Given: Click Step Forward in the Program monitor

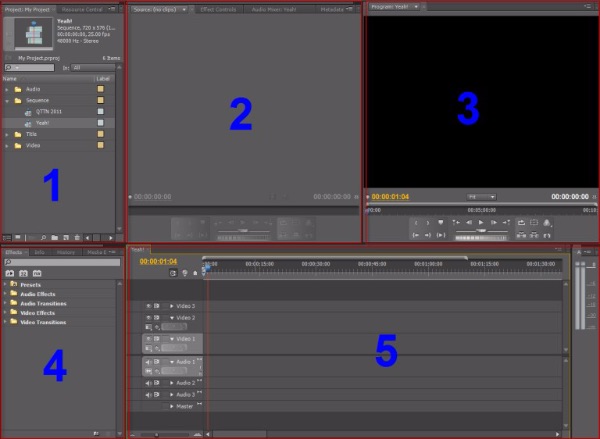Looking at the screenshot, I should 495,222.
